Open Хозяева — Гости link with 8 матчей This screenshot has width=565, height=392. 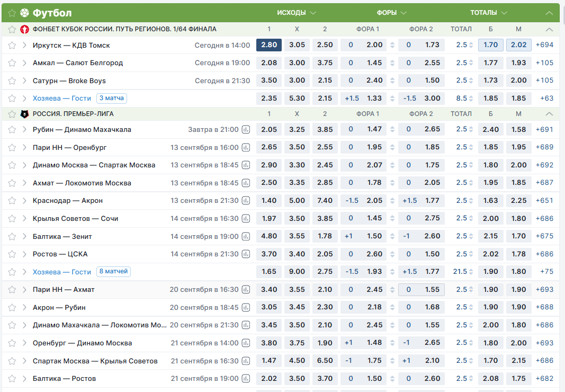pyautogui.click(x=61, y=272)
